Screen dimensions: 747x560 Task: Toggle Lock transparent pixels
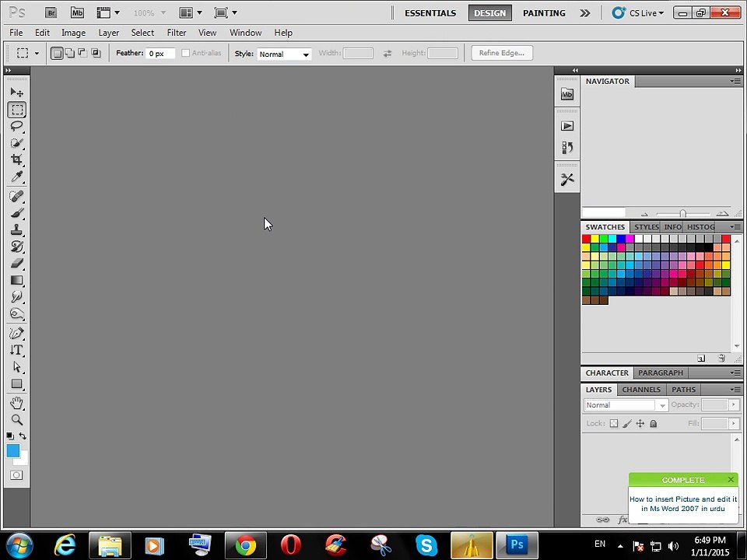click(x=614, y=423)
